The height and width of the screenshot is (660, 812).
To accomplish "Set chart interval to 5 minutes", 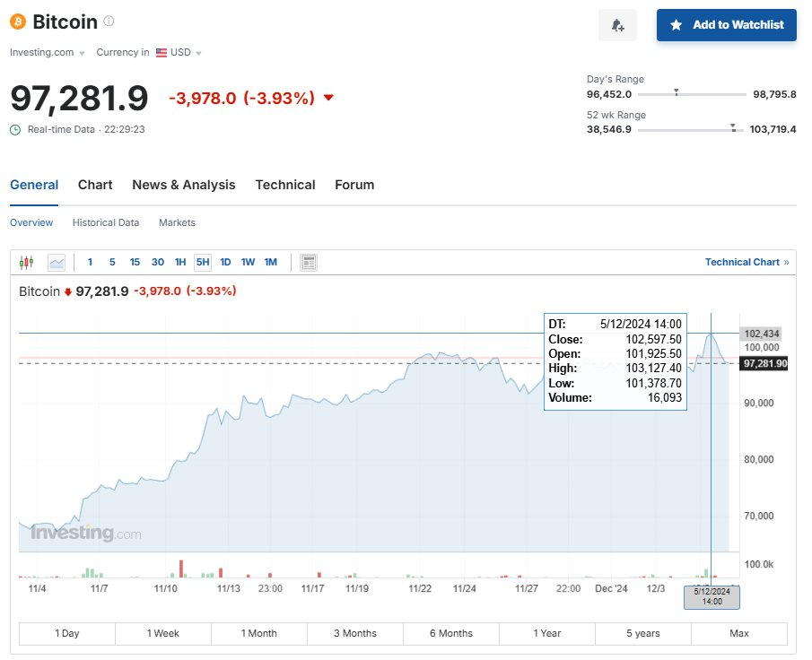I will click(112, 263).
